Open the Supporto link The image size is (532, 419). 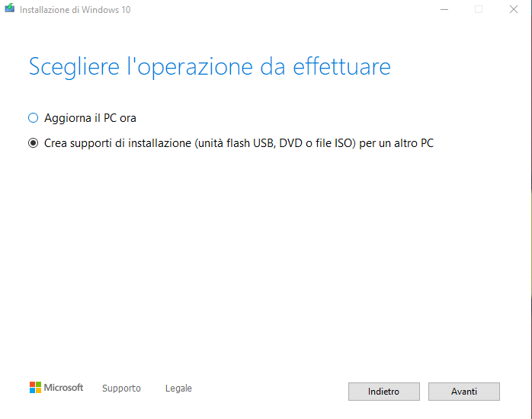tap(121, 389)
